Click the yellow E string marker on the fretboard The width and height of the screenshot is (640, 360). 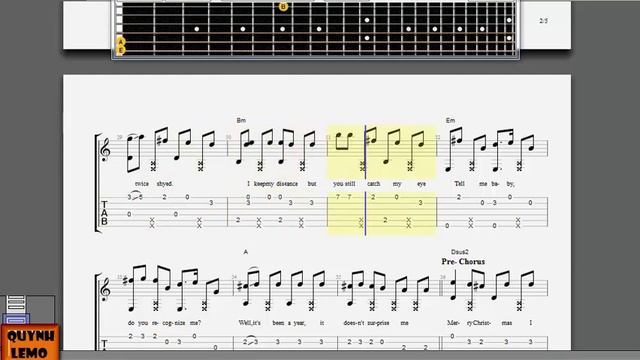121,50
